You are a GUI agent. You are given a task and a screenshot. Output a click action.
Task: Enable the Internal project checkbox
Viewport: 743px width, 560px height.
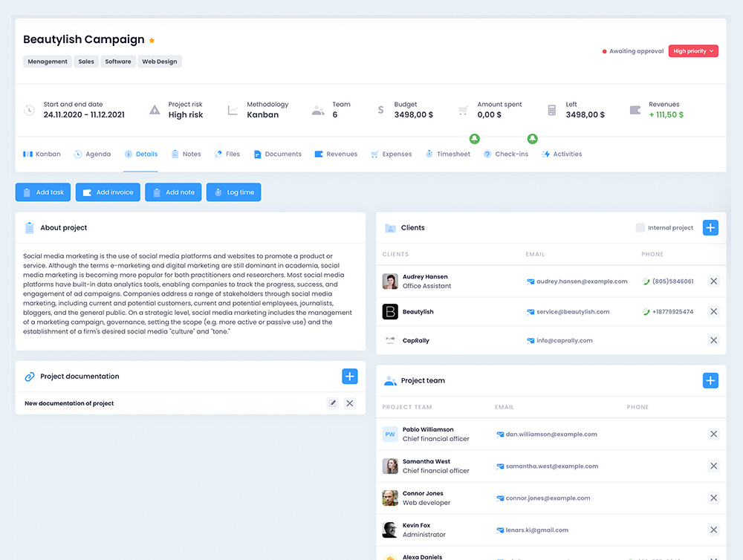tap(640, 227)
